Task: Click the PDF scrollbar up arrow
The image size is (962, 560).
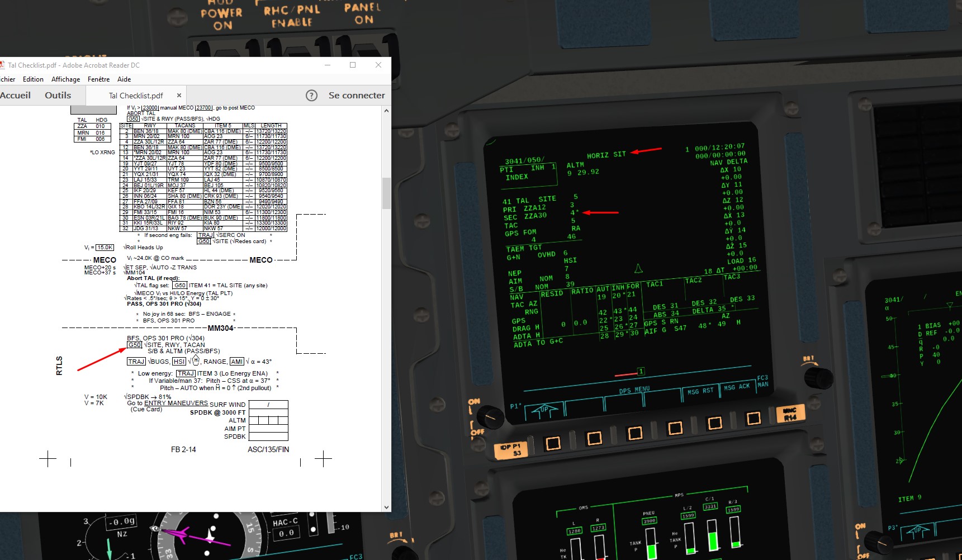Action: tap(386, 111)
